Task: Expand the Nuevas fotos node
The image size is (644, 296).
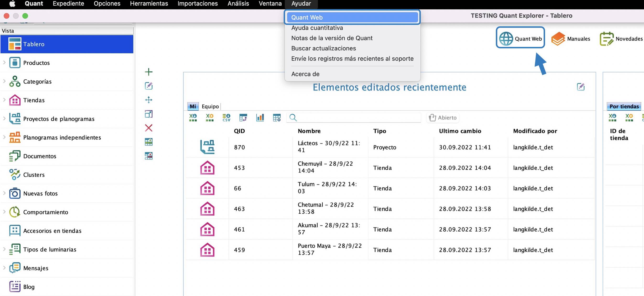Action: [x=4, y=193]
